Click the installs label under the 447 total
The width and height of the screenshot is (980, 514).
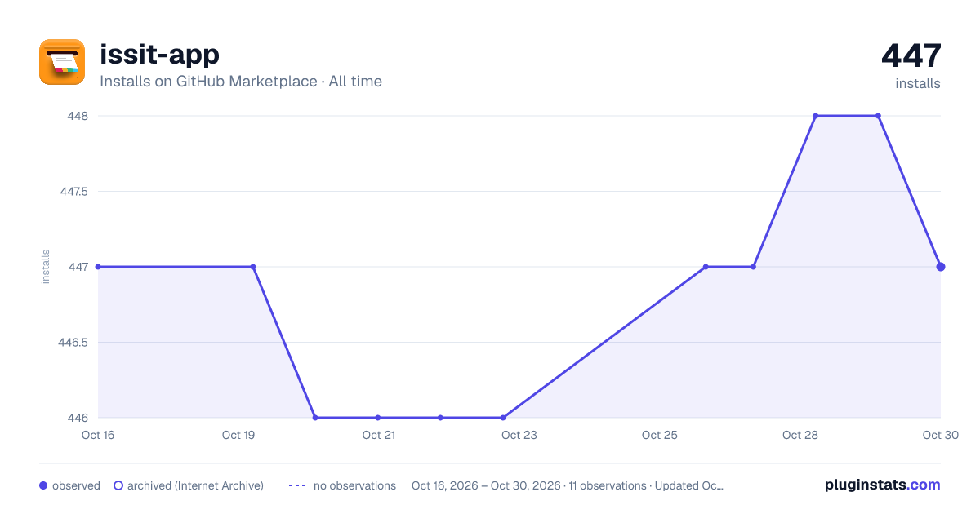918,83
